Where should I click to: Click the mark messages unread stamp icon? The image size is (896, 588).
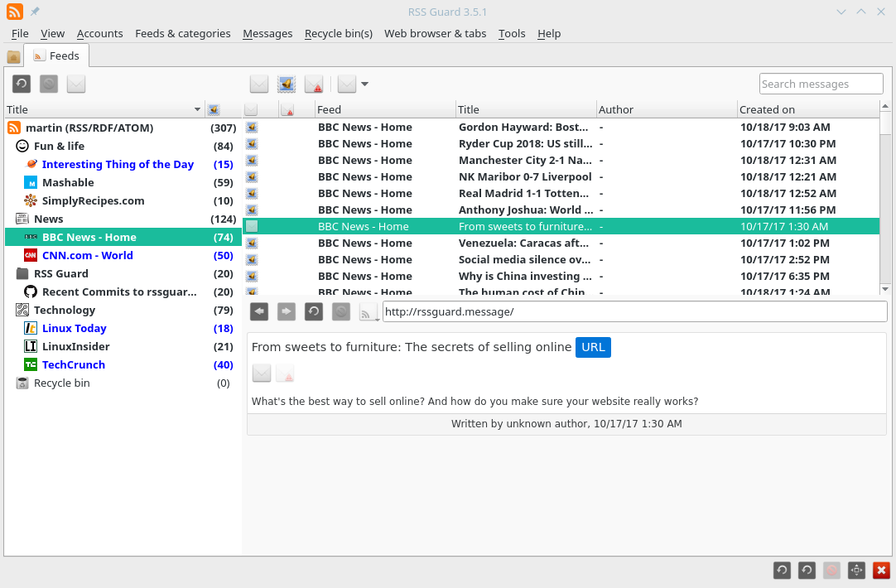[287, 84]
